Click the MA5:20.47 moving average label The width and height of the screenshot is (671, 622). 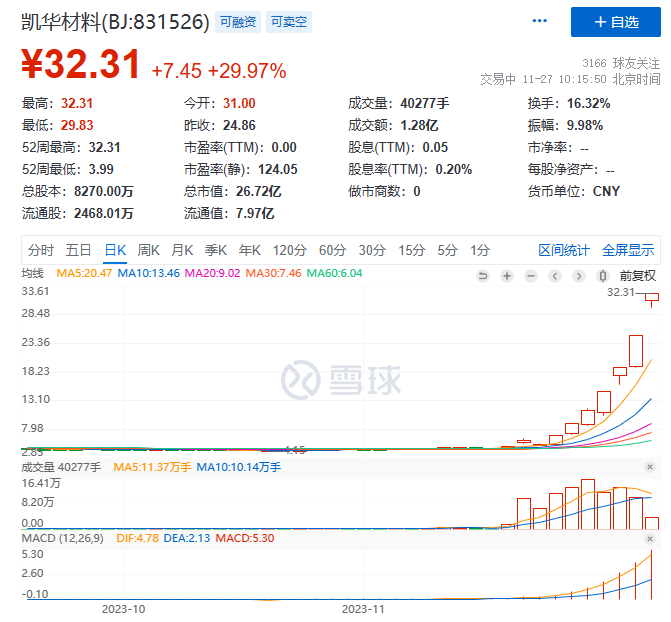[x=84, y=273]
